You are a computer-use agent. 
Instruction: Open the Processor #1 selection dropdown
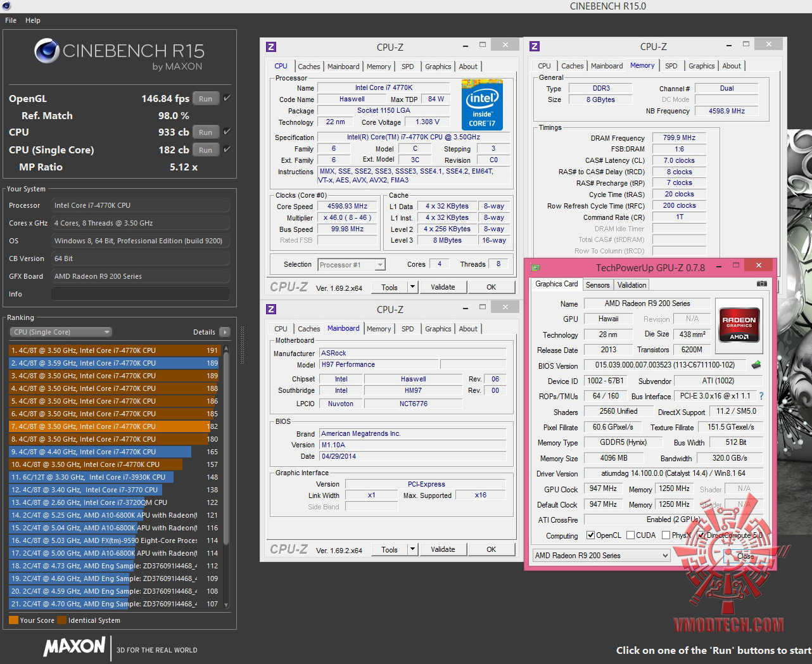pyautogui.click(x=352, y=265)
